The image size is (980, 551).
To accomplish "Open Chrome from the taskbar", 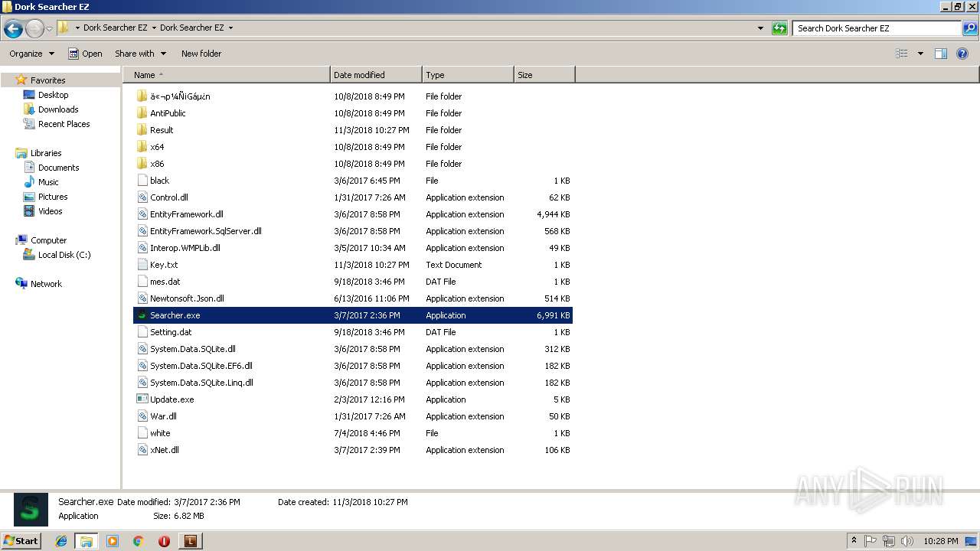I will pos(138,541).
